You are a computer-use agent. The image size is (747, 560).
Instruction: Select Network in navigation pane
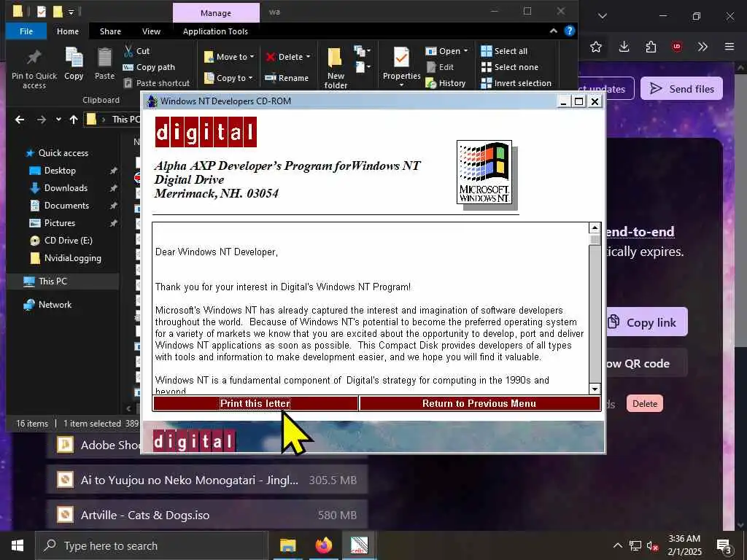[x=55, y=305]
